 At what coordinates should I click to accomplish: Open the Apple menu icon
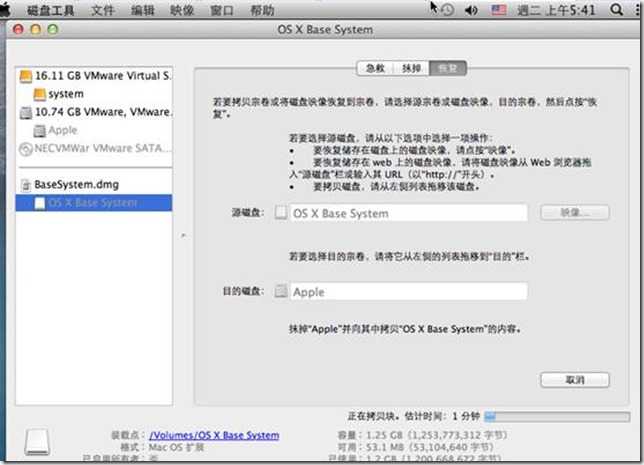click(5, 9)
